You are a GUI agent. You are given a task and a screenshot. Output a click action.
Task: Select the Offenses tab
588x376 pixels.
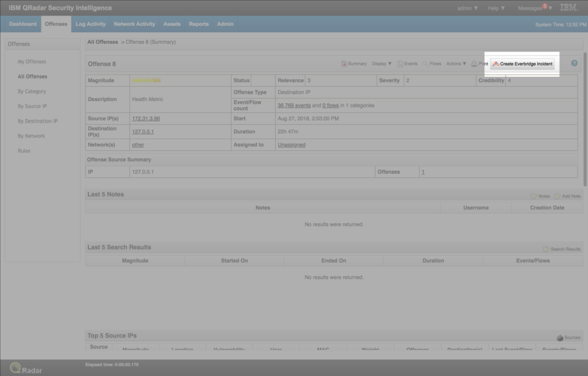click(56, 24)
